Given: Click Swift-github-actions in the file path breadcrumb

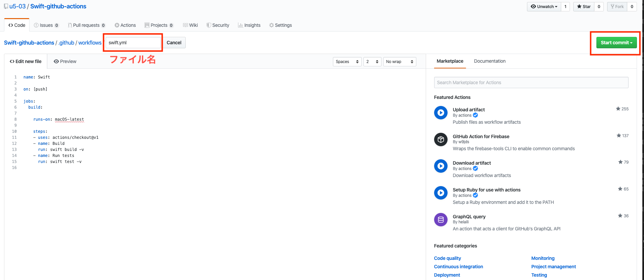Looking at the screenshot, I should click(29, 43).
